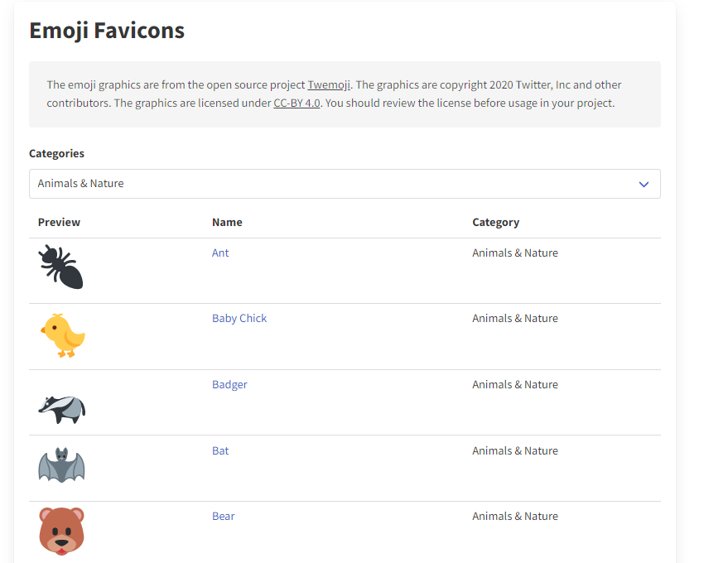
Task: Open the Ant emoji favicon link
Action: point(220,253)
